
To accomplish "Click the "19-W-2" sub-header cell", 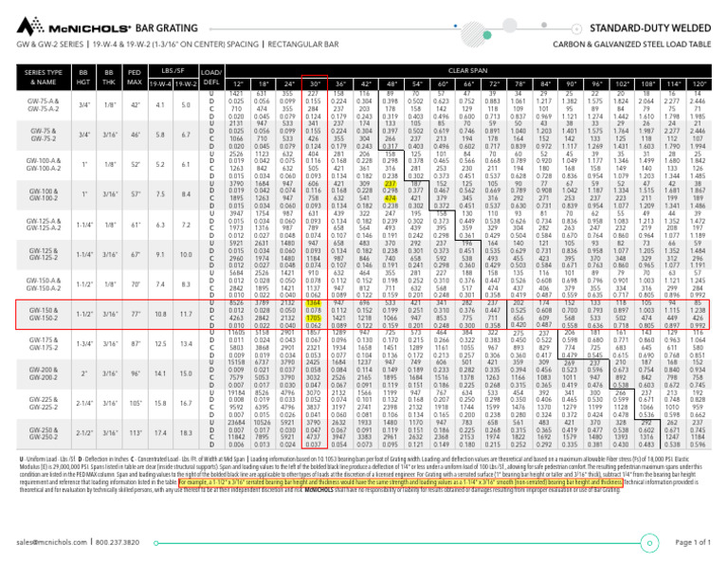I will pyautogui.click(x=186, y=84).
